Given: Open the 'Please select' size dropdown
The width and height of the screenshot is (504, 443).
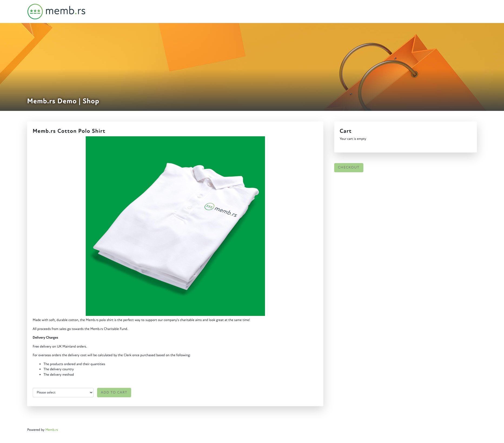Looking at the screenshot, I should (x=63, y=392).
